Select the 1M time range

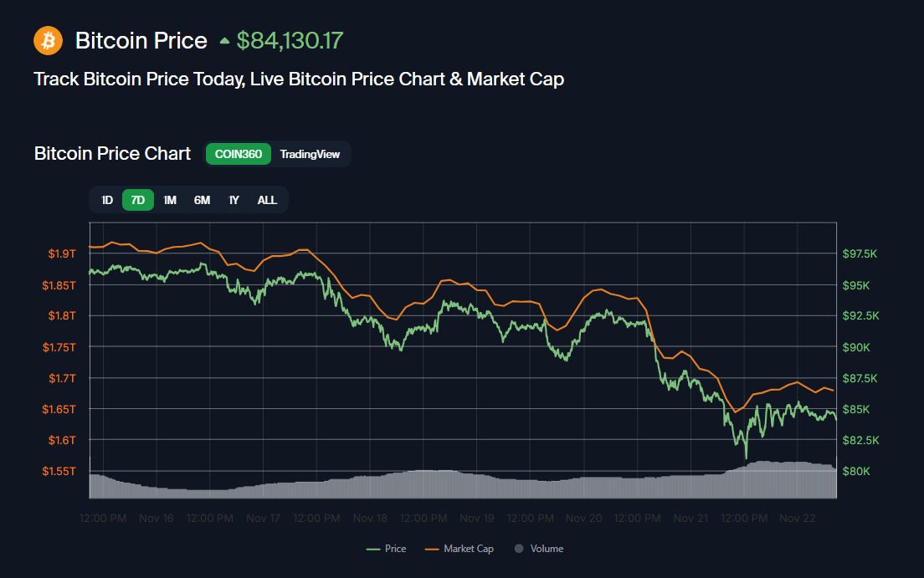coord(169,200)
